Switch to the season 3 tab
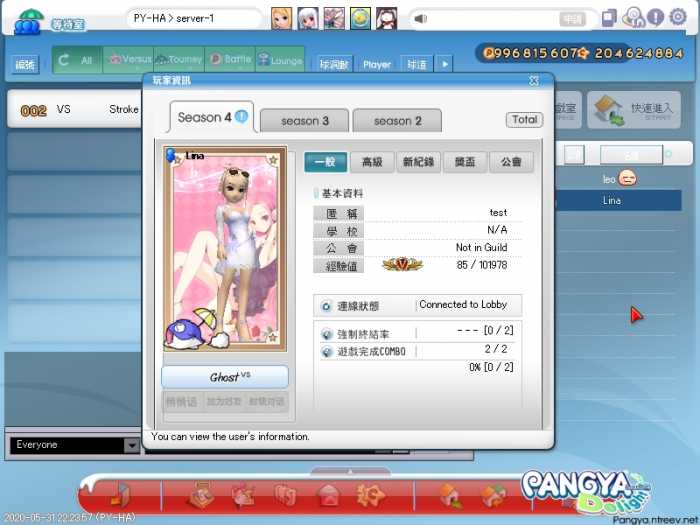700x525 pixels. pos(304,121)
